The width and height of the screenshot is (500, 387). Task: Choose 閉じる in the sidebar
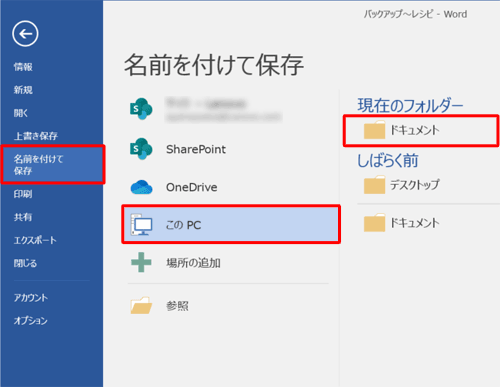click(25, 263)
